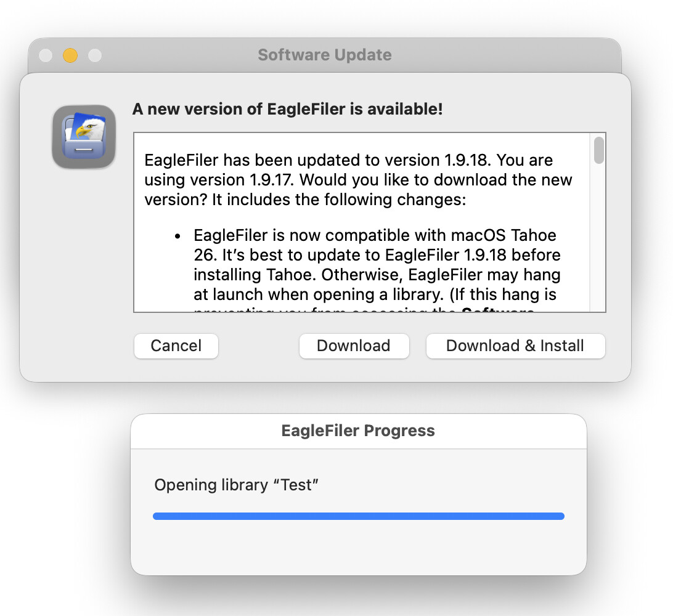Click the bullet point marker in release notes
This screenshot has width=673, height=616.
pyautogui.click(x=177, y=237)
